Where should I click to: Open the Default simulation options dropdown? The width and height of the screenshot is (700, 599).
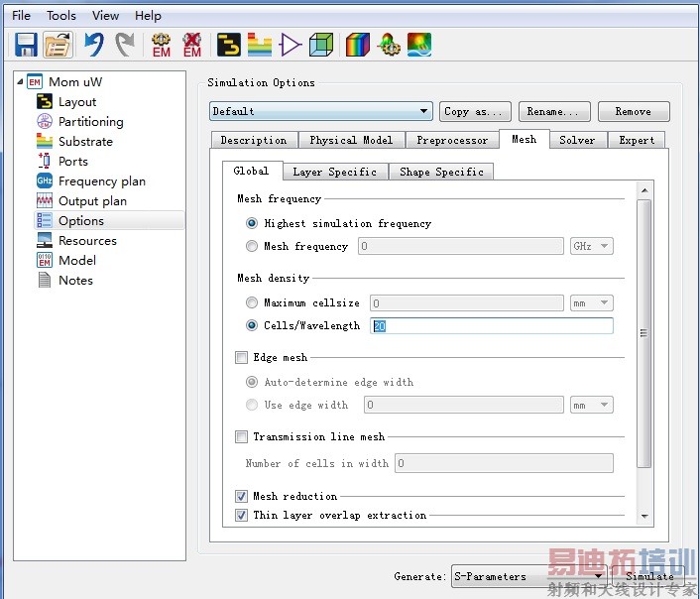[x=321, y=111]
